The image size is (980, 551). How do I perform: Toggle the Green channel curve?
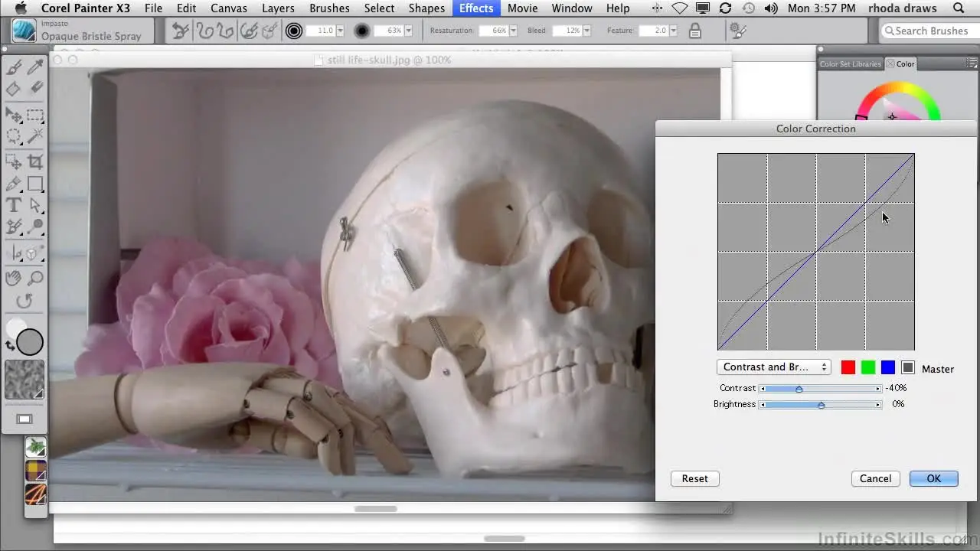click(867, 368)
